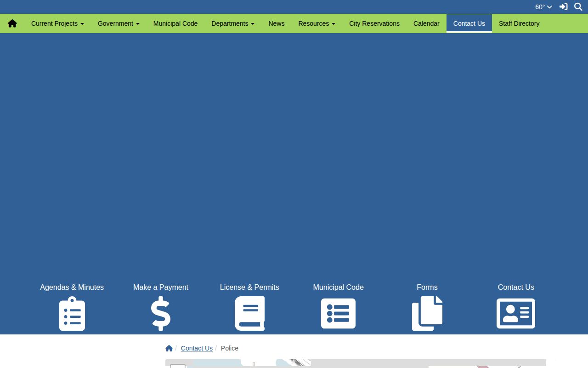The image size is (588, 368).
Task: Click the Municipal Code quick link label
Action: (338, 287)
